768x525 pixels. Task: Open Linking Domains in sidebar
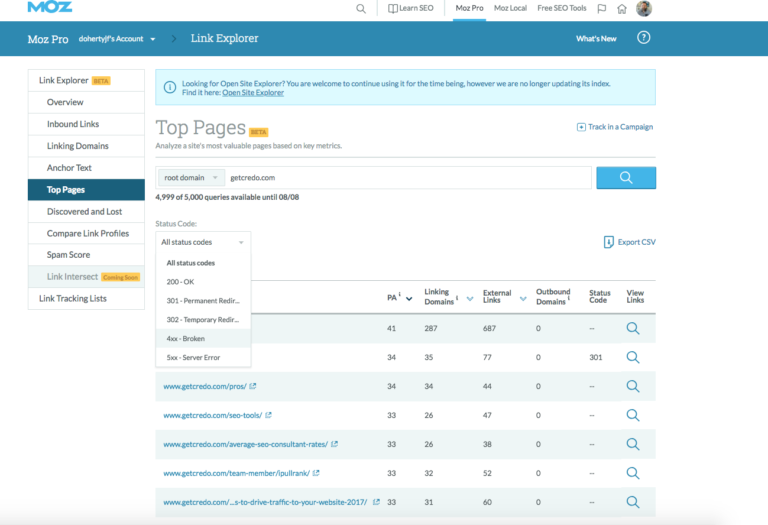coord(86,146)
